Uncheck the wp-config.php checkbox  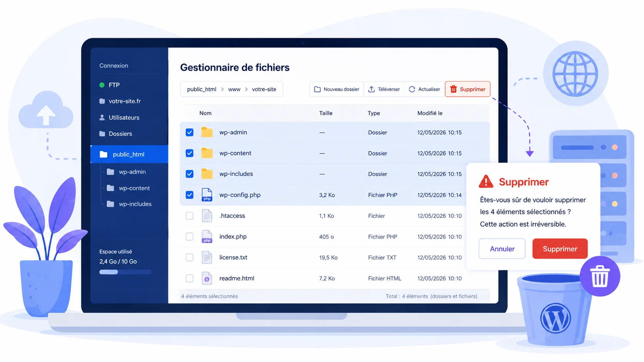pyautogui.click(x=190, y=195)
